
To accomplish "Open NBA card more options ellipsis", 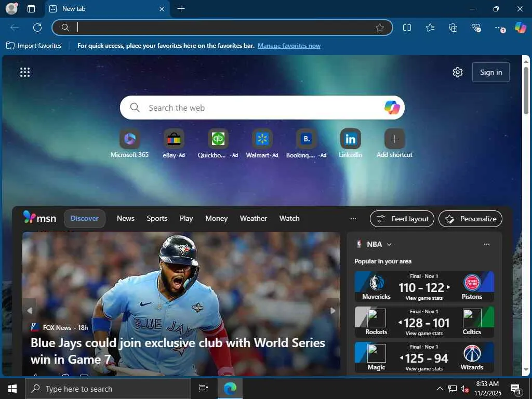I will tap(486, 244).
